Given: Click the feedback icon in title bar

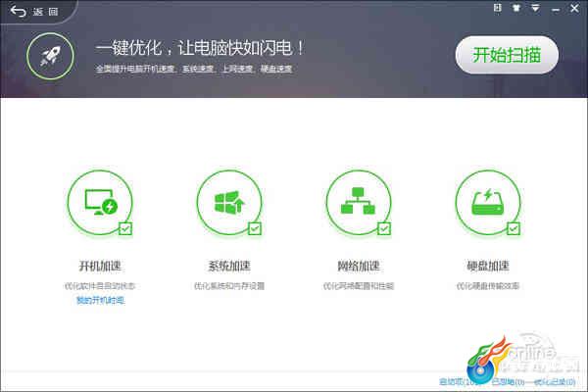Looking at the screenshot, I should pos(497,8).
